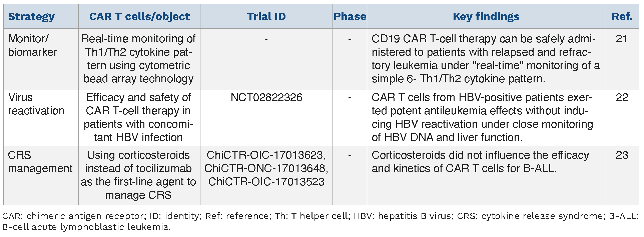644x237 pixels.
Task: Click reference number 21
Action: click(622, 39)
